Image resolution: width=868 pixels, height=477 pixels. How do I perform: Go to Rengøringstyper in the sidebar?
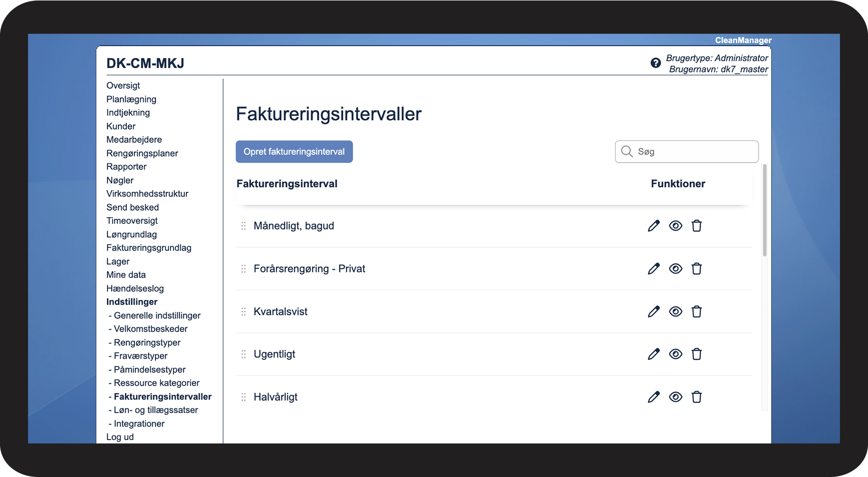(x=147, y=342)
